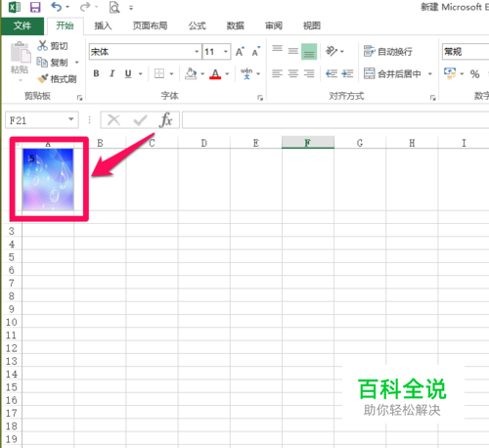Screen dimensions: 489x448
Task: Increase indent icon
Action: (347, 73)
